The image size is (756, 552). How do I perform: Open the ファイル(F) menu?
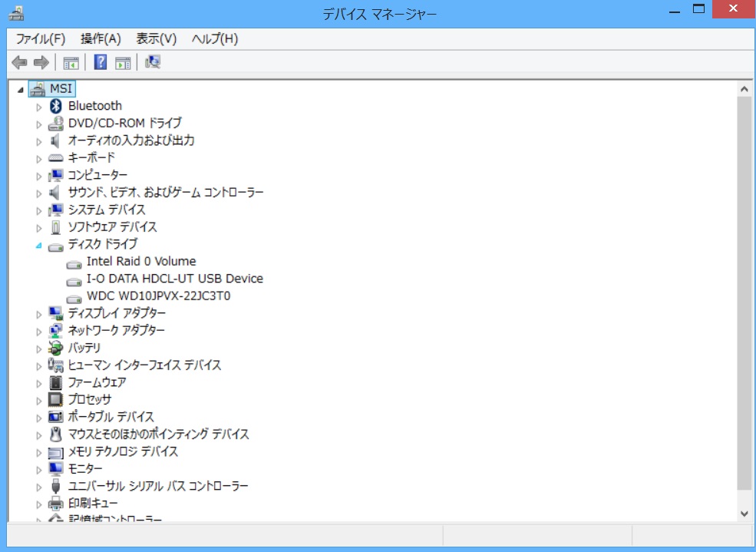click(41, 38)
